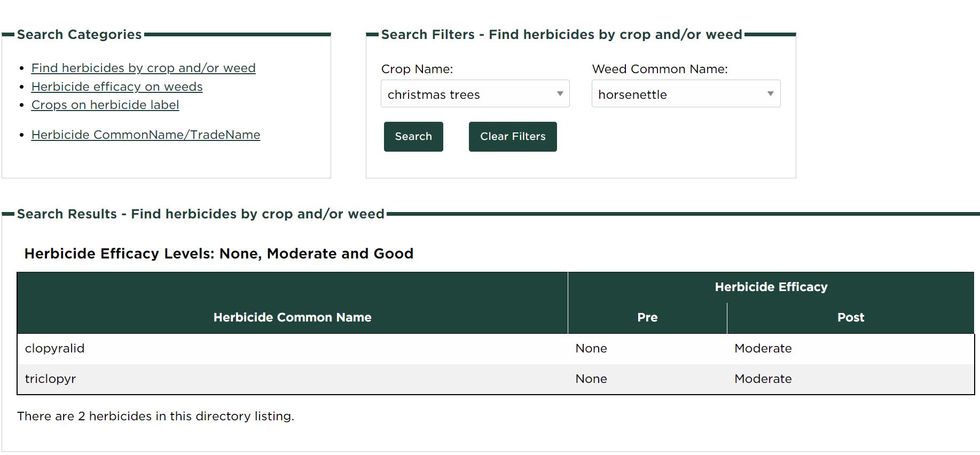Screen dimensions: 980x455
Task: Click the 'Herbicide Common Name' column header
Action: click(292, 317)
